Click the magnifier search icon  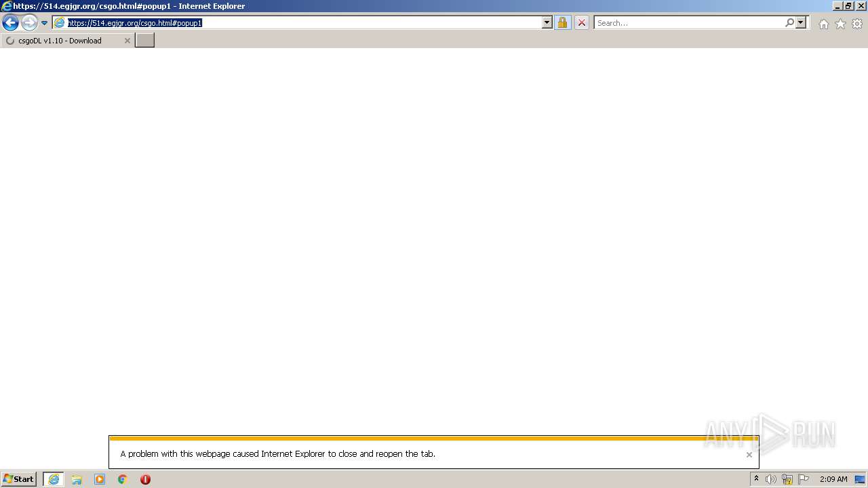point(789,23)
